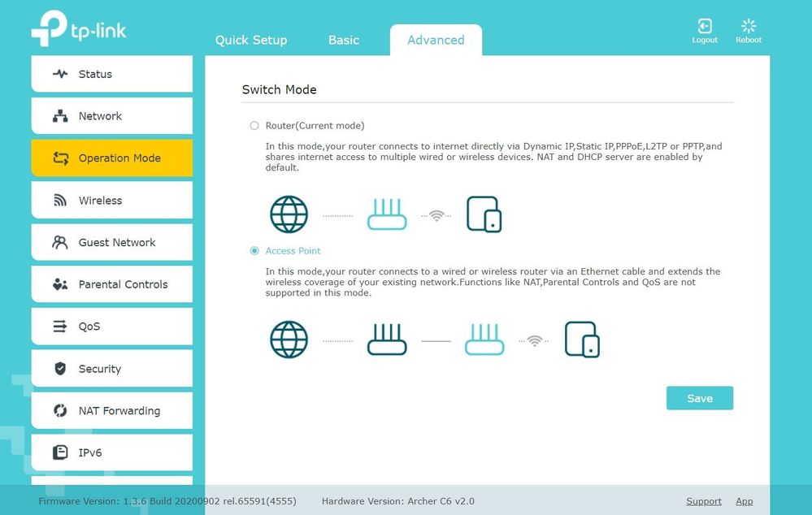The width and height of the screenshot is (812, 515).
Task: Select the Router mode radio button
Action: [254, 126]
